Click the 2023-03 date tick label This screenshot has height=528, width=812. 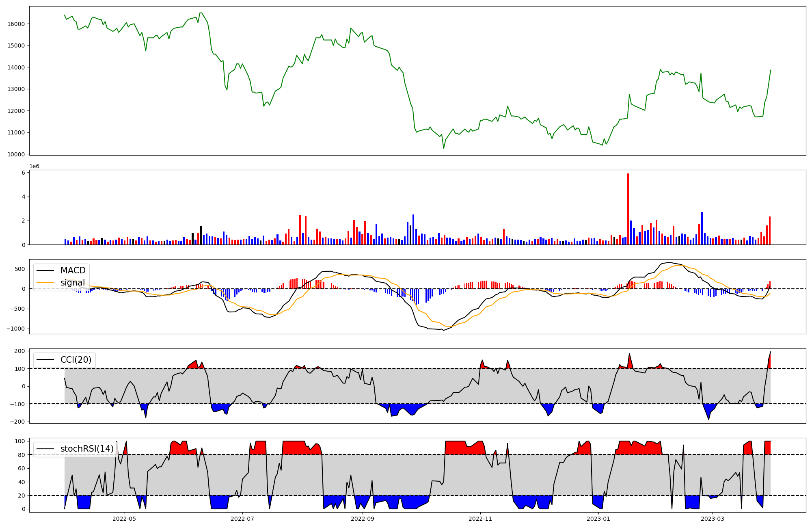(x=713, y=519)
